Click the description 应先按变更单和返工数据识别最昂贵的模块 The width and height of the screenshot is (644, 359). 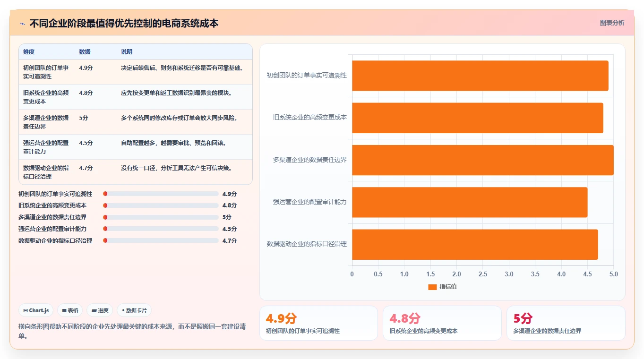click(177, 93)
